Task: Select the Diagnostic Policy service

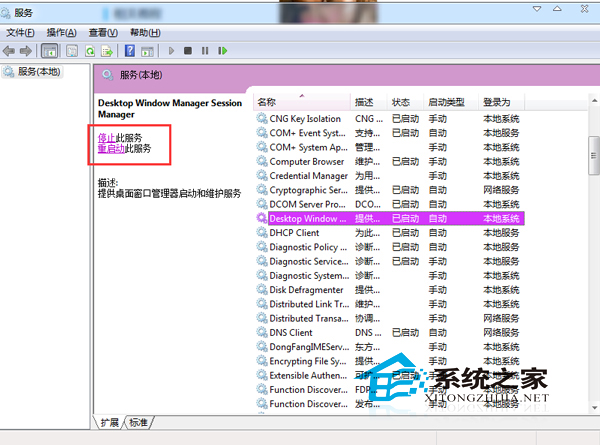Action: pyautogui.click(x=390, y=247)
